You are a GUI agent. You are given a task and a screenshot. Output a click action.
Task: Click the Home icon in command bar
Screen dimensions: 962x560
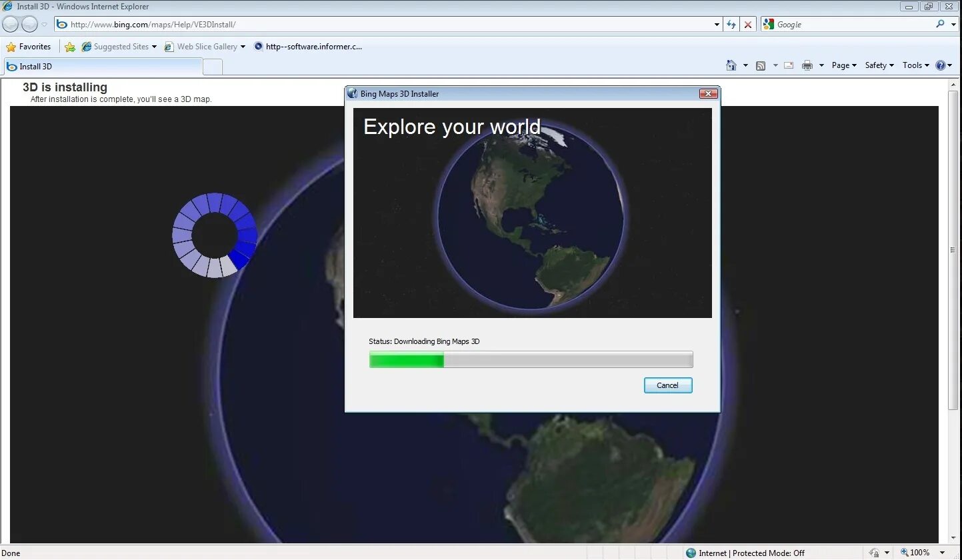pos(731,65)
